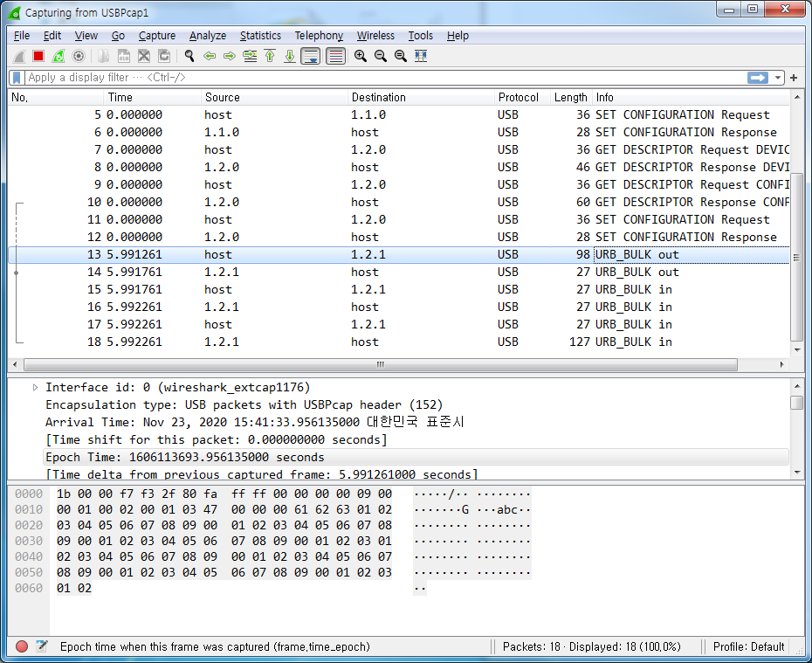Sort by the No. column header
This screenshot has height=663, width=812.
(55, 97)
